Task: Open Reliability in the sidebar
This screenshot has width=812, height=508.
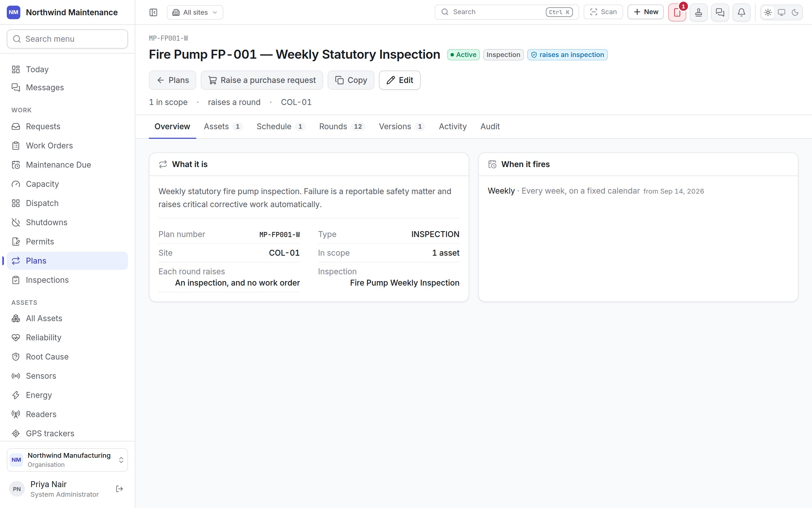Action: pos(67,337)
